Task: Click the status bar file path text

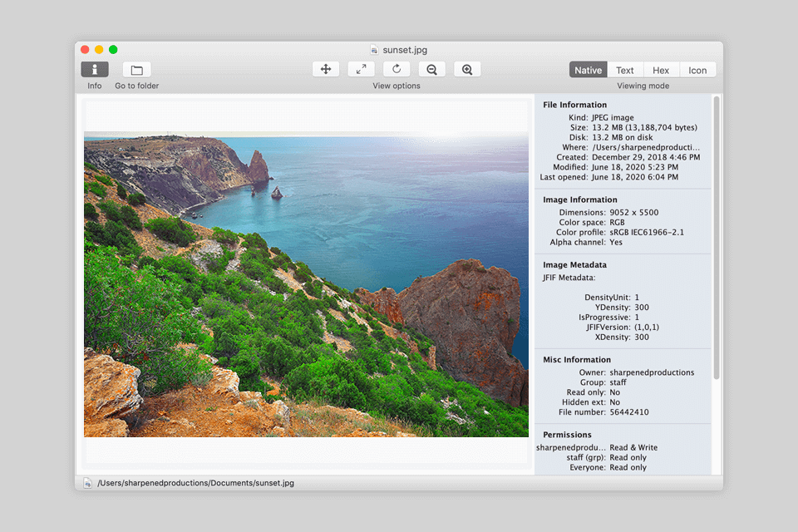Action: click(x=196, y=483)
